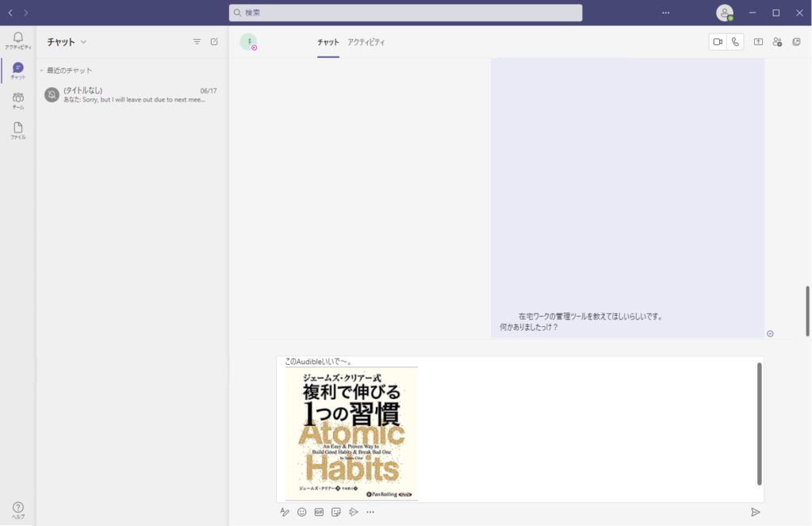Go forward with the right arrow
This screenshot has height=526, width=812.
point(26,13)
